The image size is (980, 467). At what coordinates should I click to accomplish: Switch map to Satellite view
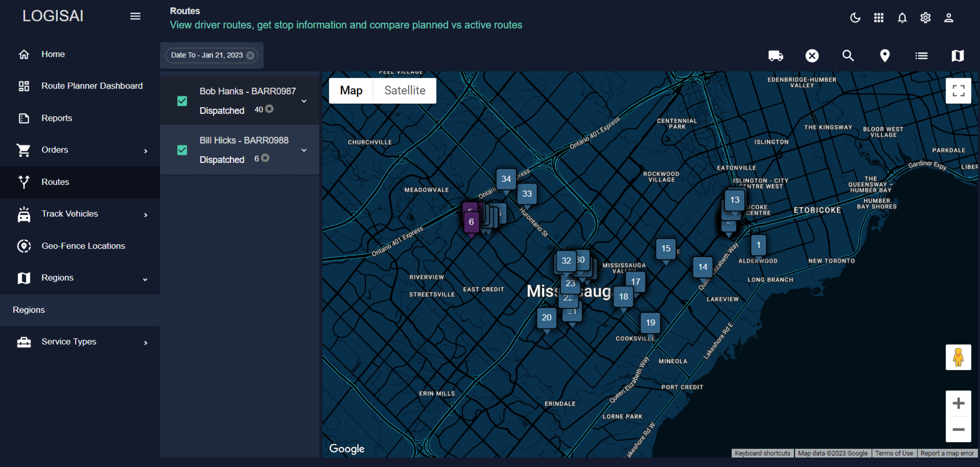click(404, 90)
